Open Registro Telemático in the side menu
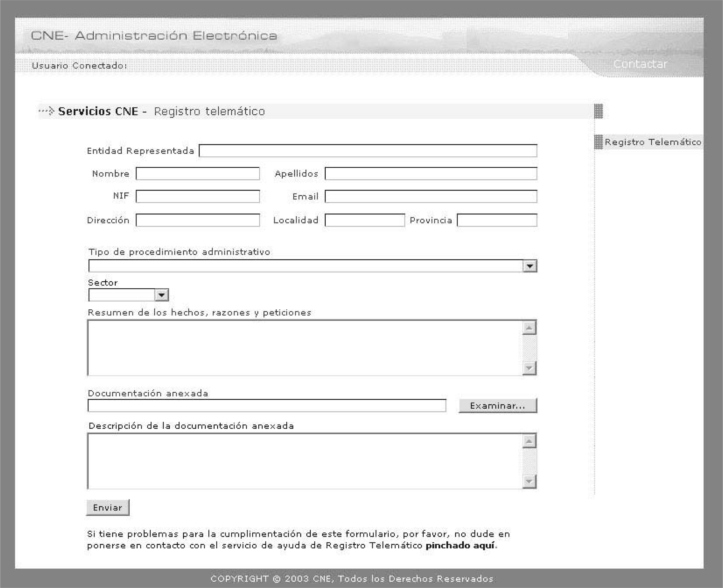Viewport: 723px width, 588px height. 653,142
